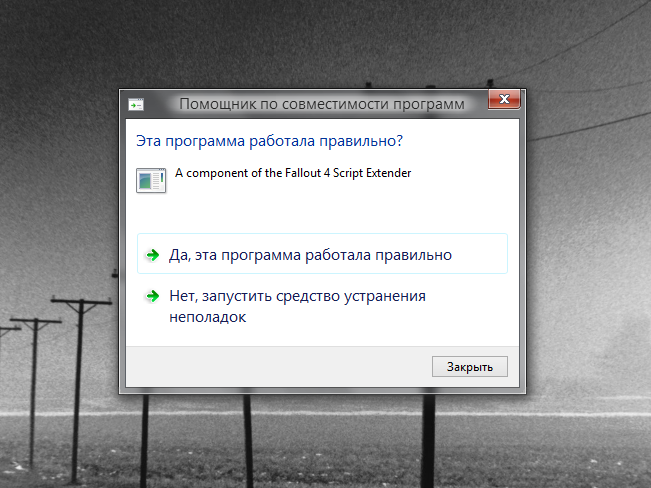This screenshot has width=651, height=488.
Task: Click blank white space between program name and options
Action: (320, 212)
